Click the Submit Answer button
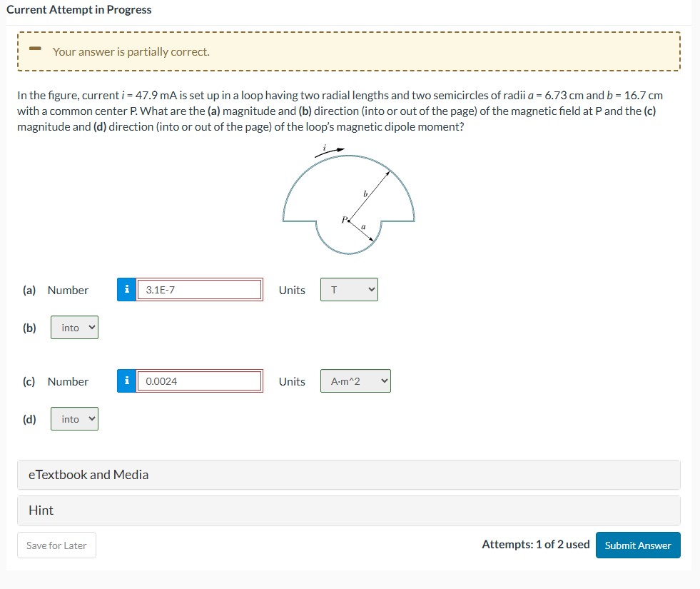700x589 pixels. [637, 545]
